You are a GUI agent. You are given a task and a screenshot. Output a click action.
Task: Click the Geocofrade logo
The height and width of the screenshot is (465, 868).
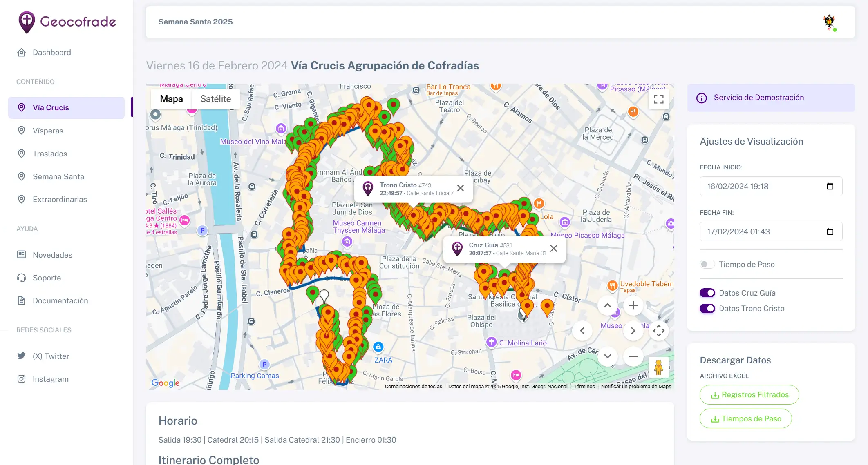click(67, 22)
